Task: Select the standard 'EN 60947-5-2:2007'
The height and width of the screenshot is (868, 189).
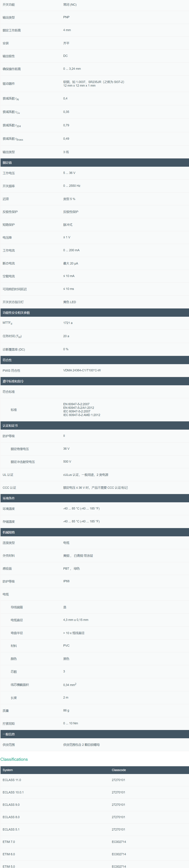Action: tap(76, 404)
